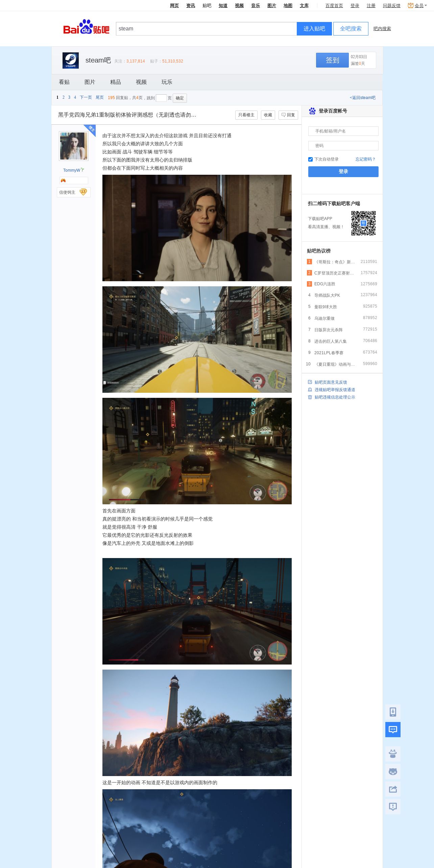The height and width of the screenshot is (868, 434).
Task: Click the icon beside 违规贴吧举报反馈通道
Action: (x=310, y=389)
